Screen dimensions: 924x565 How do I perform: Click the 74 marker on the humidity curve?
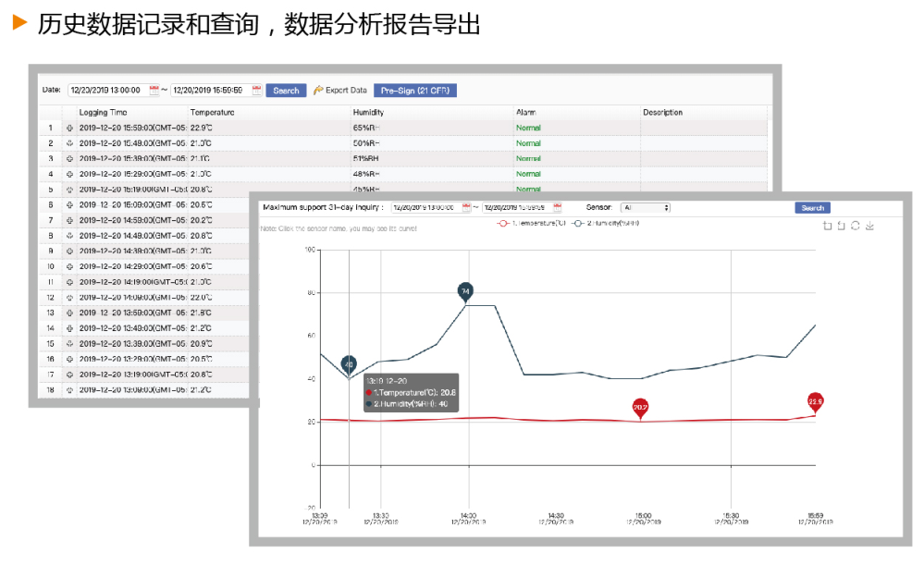(464, 291)
